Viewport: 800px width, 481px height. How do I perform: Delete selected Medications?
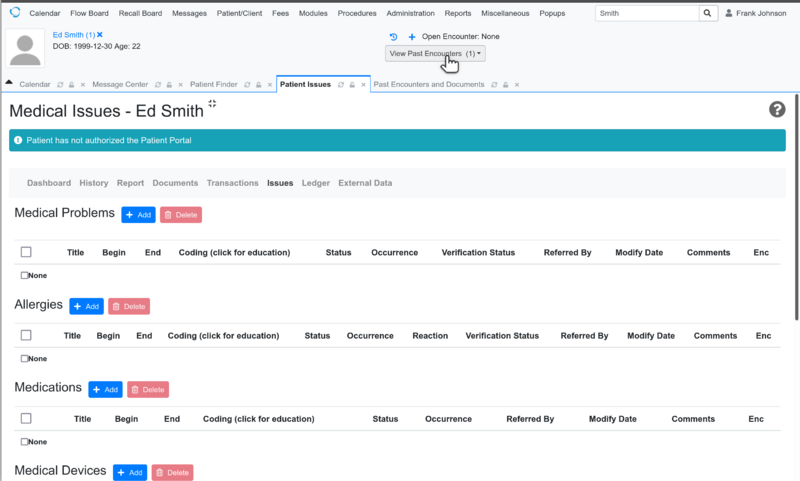pos(148,390)
